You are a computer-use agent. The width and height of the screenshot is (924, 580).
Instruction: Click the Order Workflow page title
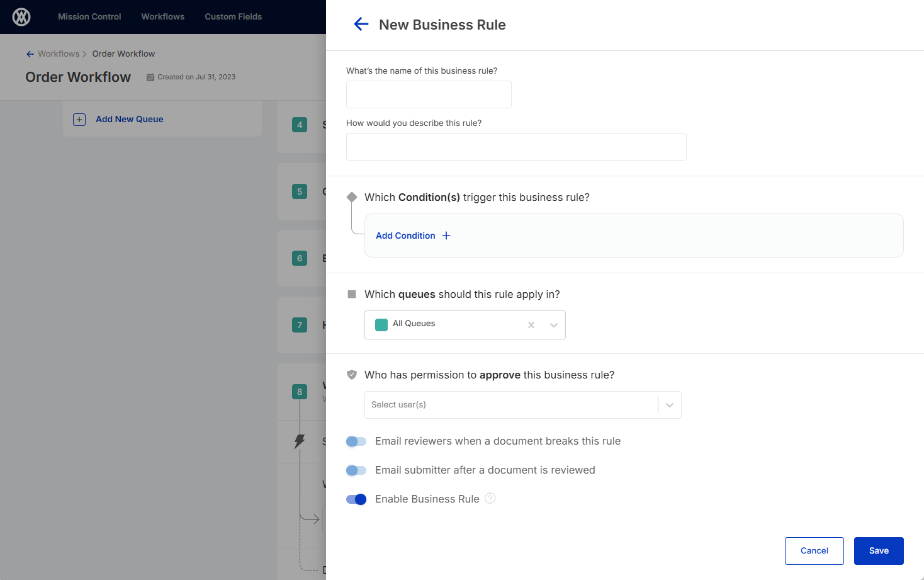(78, 77)
